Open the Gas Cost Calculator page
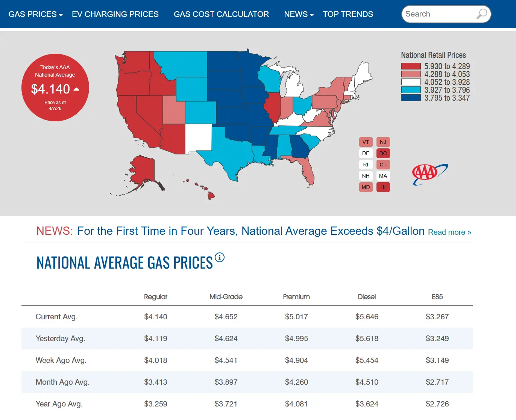The image size is (516, 420). click(x=221, y=14)
